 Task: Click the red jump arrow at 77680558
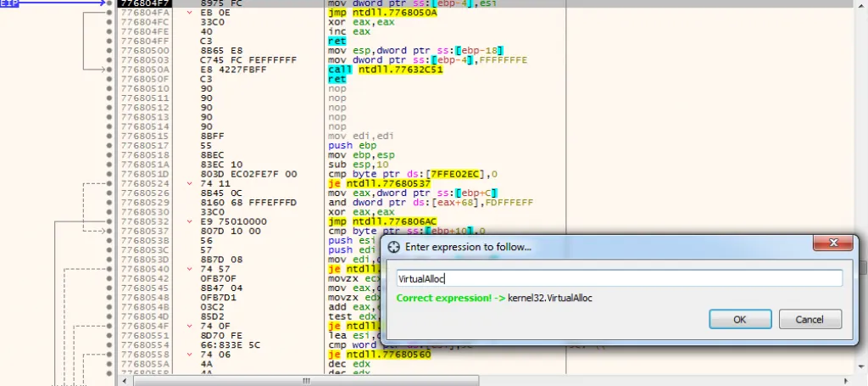[190, 353]
